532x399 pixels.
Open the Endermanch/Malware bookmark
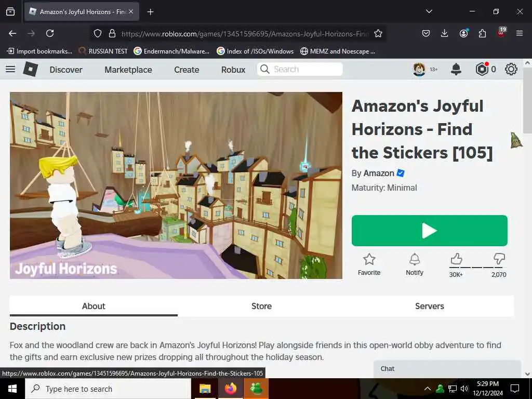coord(171,51)
